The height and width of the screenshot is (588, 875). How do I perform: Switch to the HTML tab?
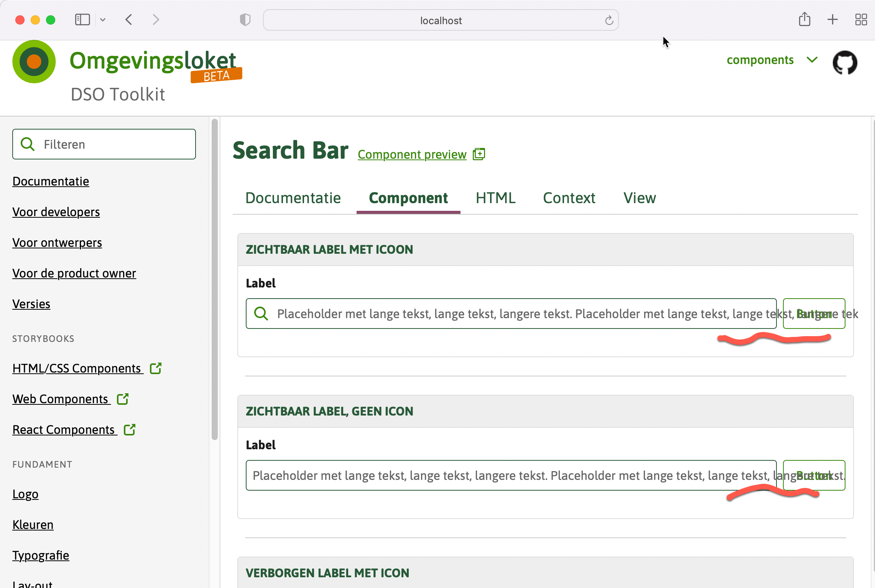(x=495, y=198)
